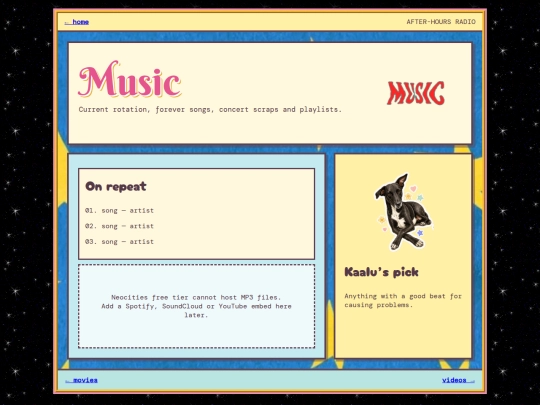
Task: Click the red psychedelic MUSIC logo
Action: click(416, 93)
